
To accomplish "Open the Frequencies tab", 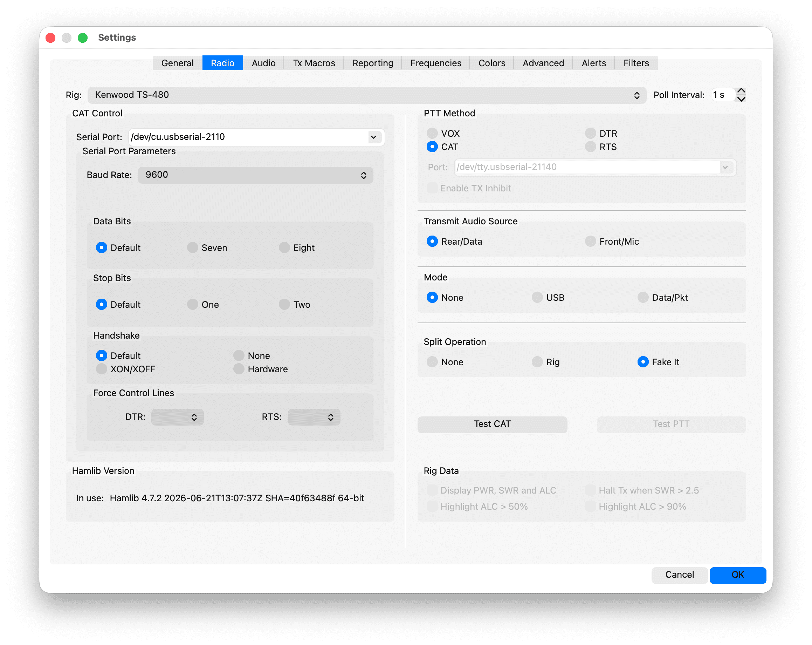I will pyautogui.click(x=435, y=63).
